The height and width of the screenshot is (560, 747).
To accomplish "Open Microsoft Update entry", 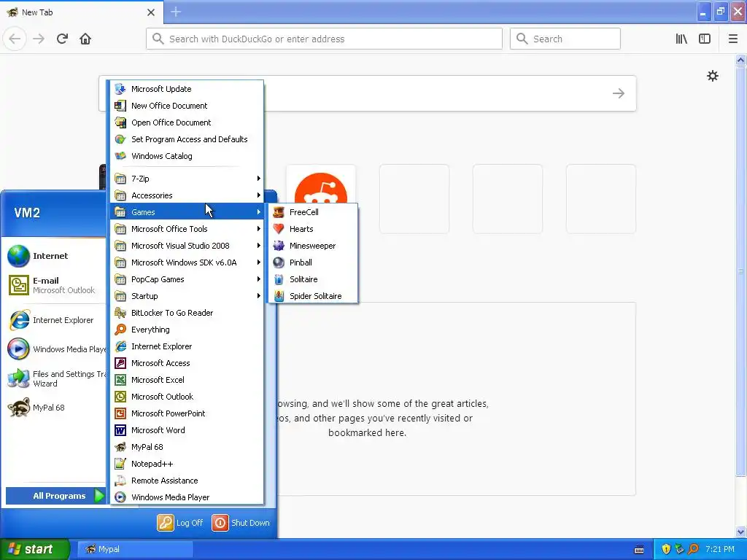I will [x=187, y=89].
